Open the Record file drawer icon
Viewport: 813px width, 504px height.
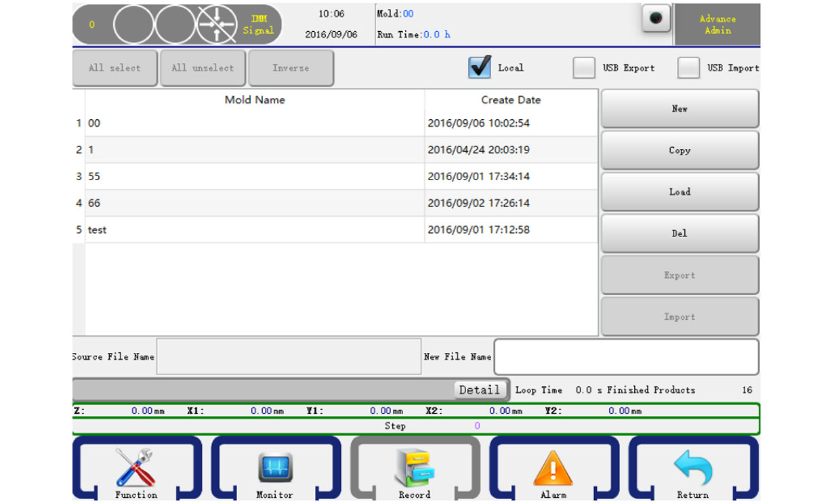pyautogui.click(x=414, y=468)
